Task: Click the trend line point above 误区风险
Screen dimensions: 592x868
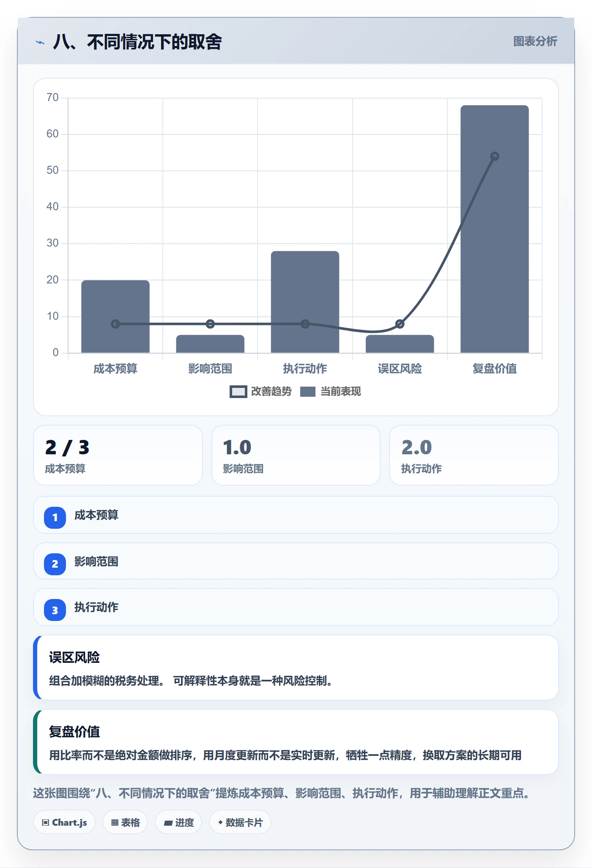Action: [400, 324]
